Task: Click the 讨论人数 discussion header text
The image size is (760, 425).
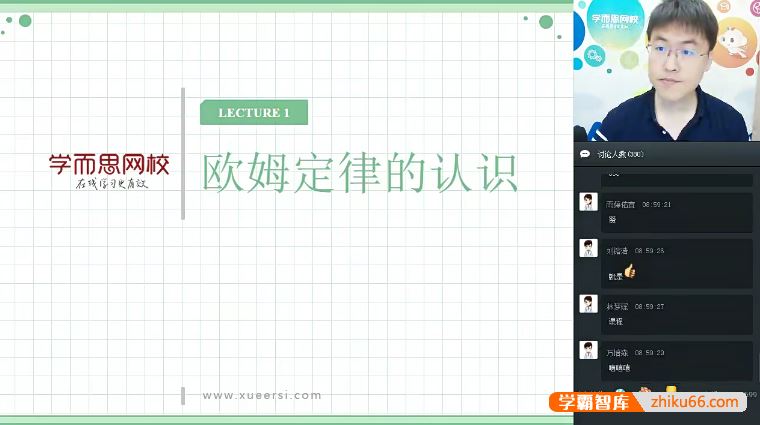Action: pyautogui.click(x=620, y=154)
